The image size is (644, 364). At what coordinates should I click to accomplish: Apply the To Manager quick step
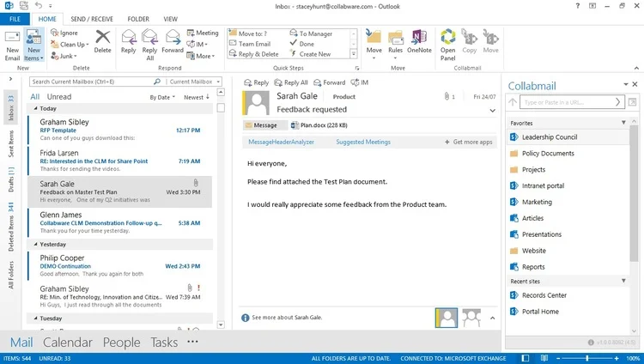click(x=312, y=33)
